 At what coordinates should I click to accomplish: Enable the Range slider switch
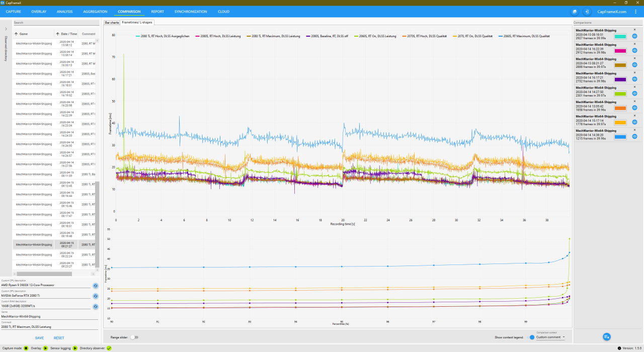[134, 337]
